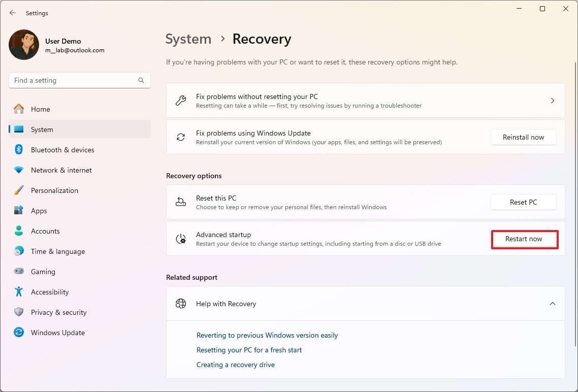Click the User Demo profile avatar
The image size is (578, 392).
coord(24,45)
